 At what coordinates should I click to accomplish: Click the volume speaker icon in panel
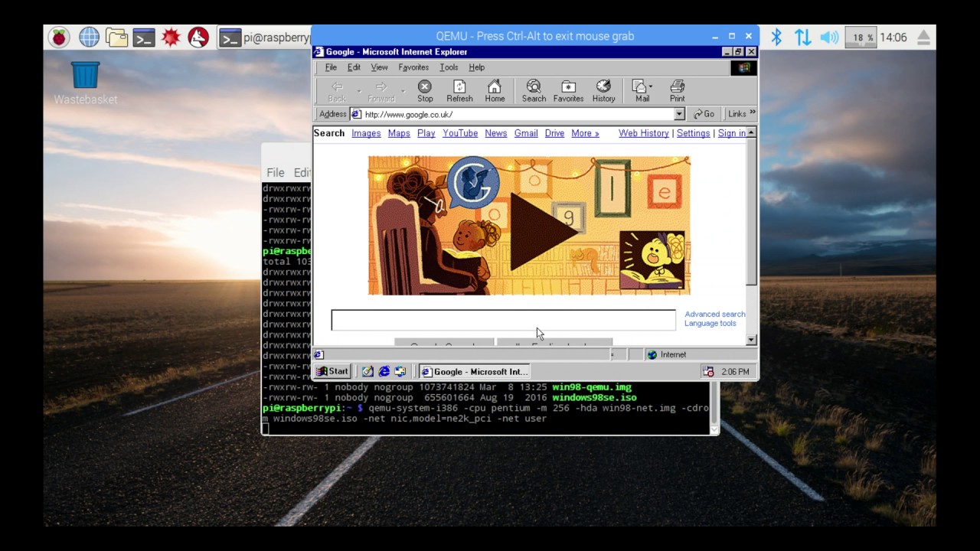829,37
